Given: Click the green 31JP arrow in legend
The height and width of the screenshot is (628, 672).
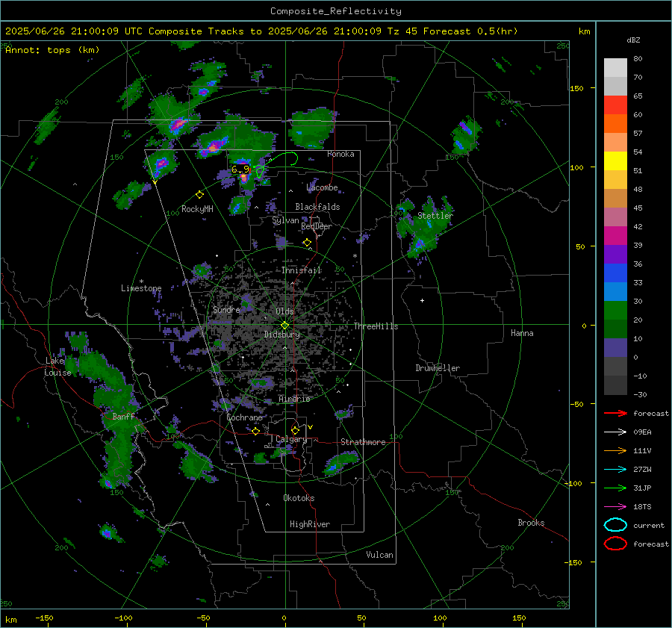Looking at the screenshot, I should coord(615,488).
